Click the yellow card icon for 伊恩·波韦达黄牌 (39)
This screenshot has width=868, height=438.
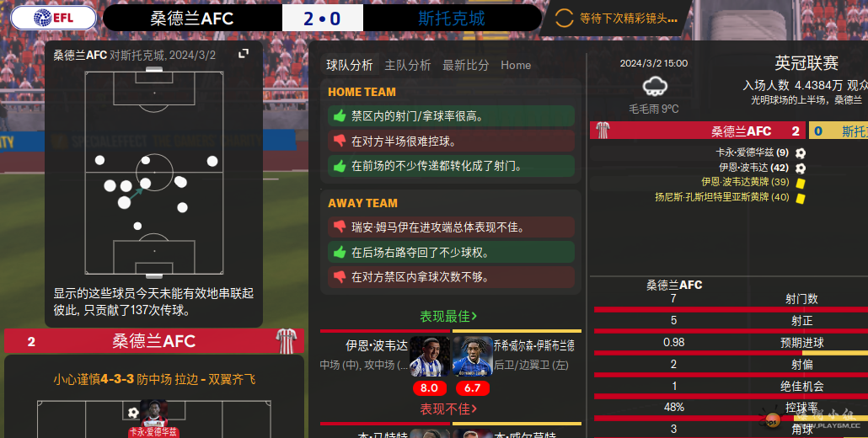(x=801, y=183)
